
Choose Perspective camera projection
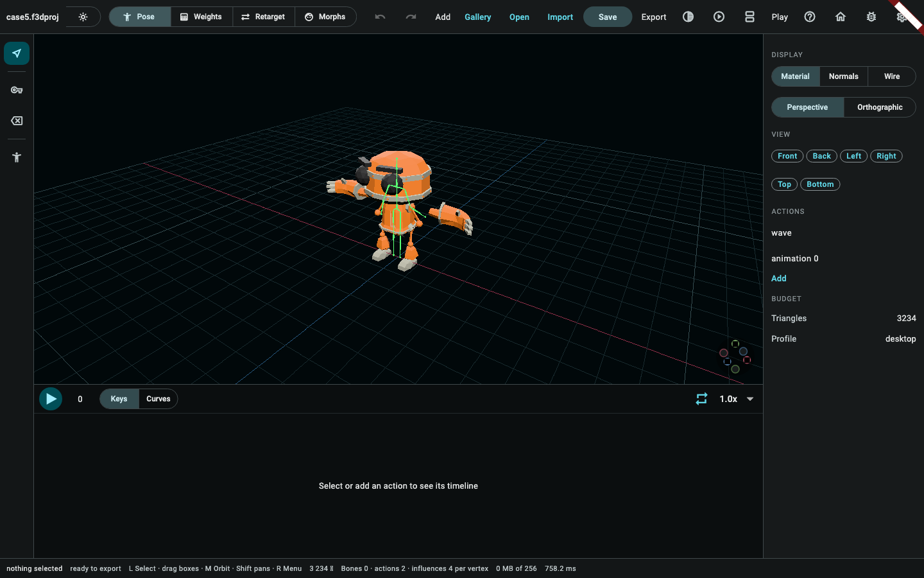tap(808, 107)
